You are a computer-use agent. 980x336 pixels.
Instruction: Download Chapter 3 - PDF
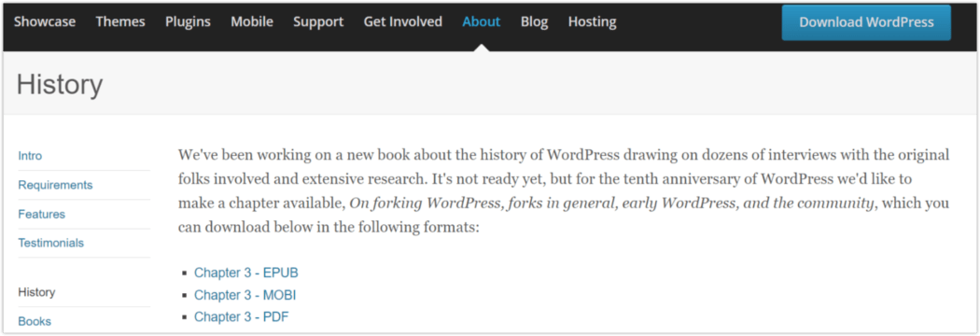(x=241, y=316)
